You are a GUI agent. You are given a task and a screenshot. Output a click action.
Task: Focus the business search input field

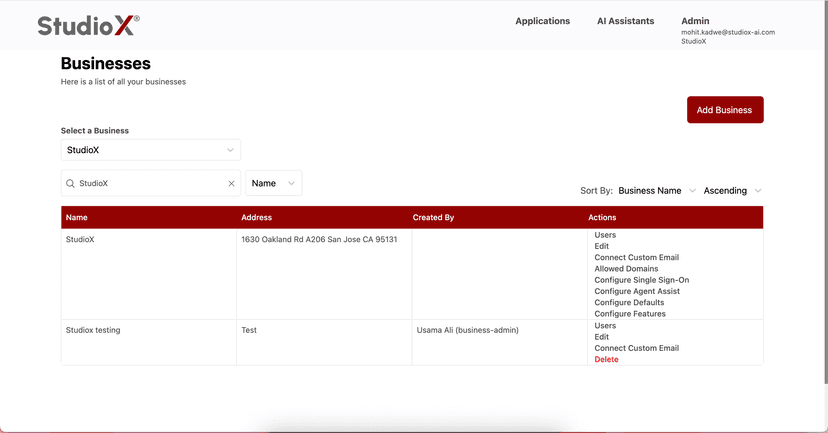tap(150, 183)
